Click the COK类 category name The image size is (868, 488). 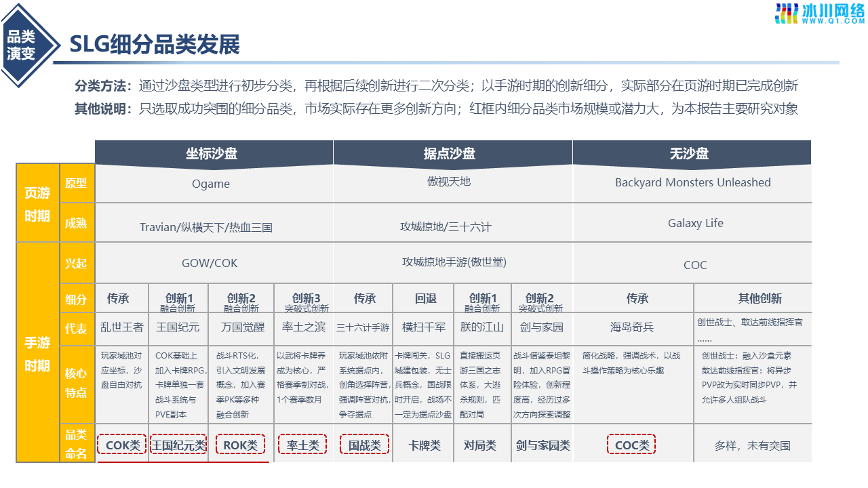[123, 445]
